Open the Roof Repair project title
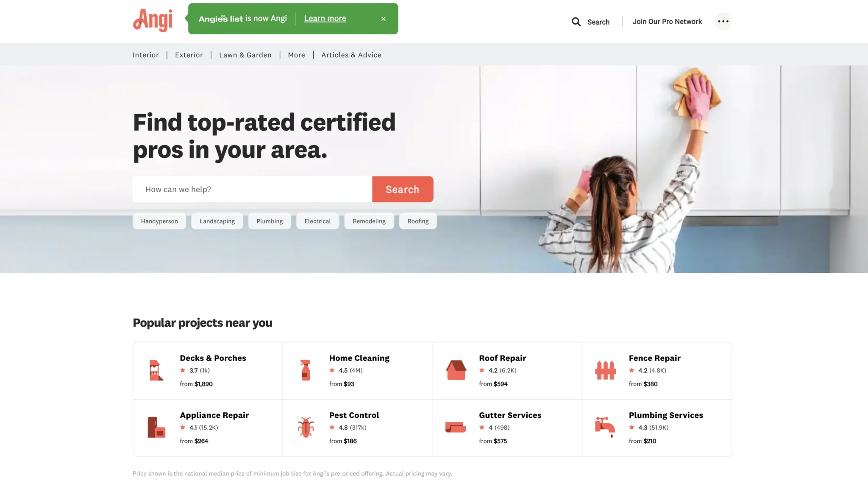The width and height of the screenshot is (868, 487). click(x=503, y=358)
